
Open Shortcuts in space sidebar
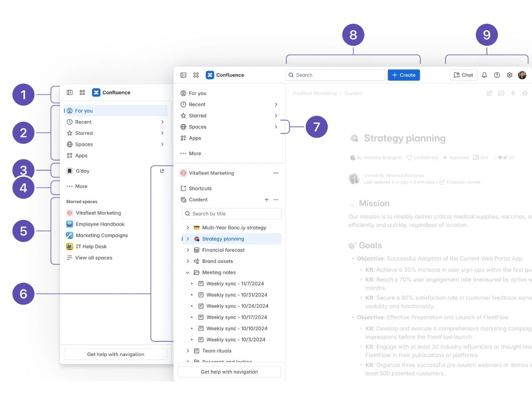229,188
